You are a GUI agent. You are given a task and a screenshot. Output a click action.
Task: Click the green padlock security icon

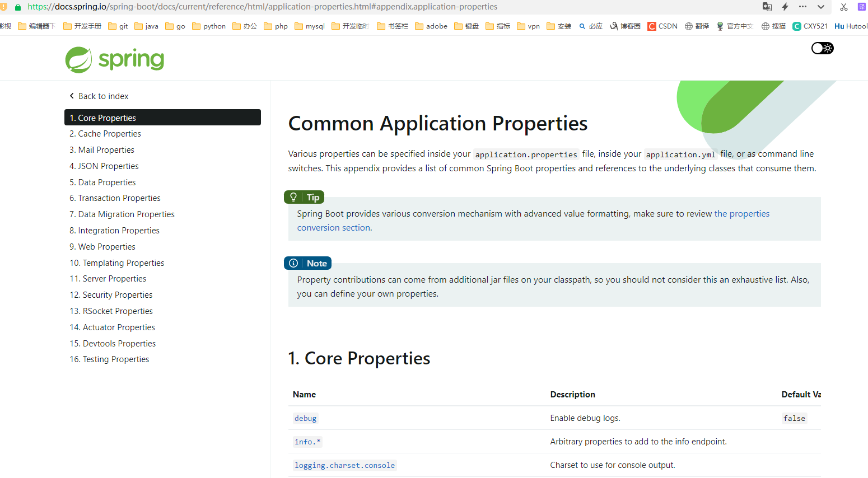[x=18, y=7]
